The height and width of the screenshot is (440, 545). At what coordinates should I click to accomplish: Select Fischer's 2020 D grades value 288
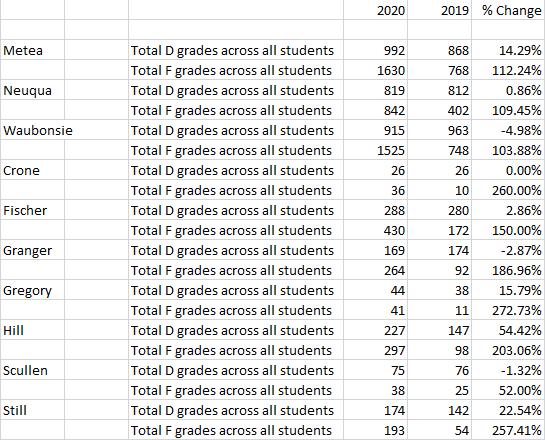375,210
